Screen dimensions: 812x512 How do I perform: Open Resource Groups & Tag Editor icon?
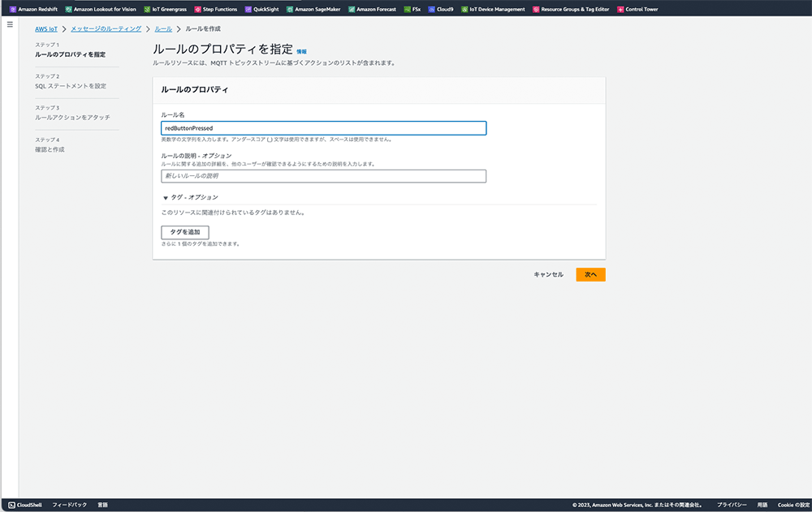(536, 9)
